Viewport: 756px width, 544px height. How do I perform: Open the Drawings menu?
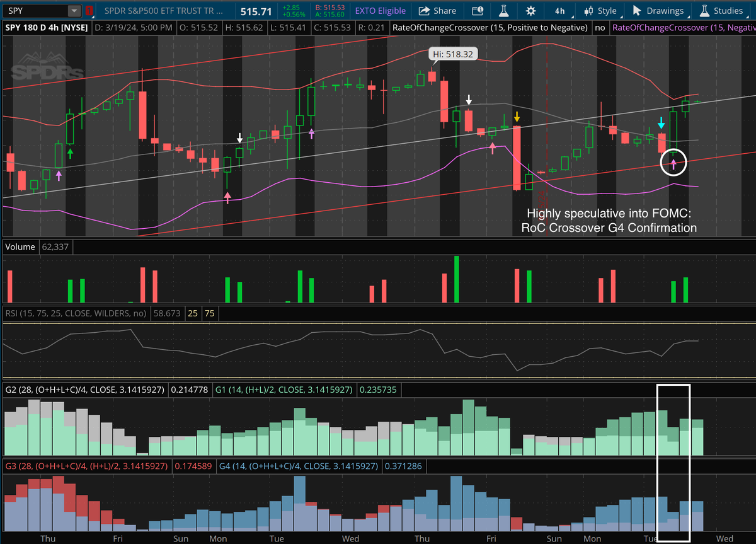click(x=658, y=11)
